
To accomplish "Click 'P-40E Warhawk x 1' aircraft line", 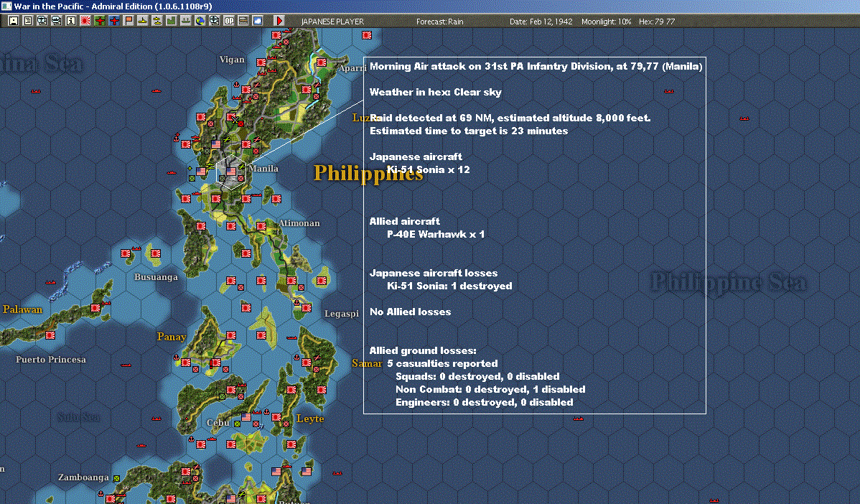I will 436,234.
